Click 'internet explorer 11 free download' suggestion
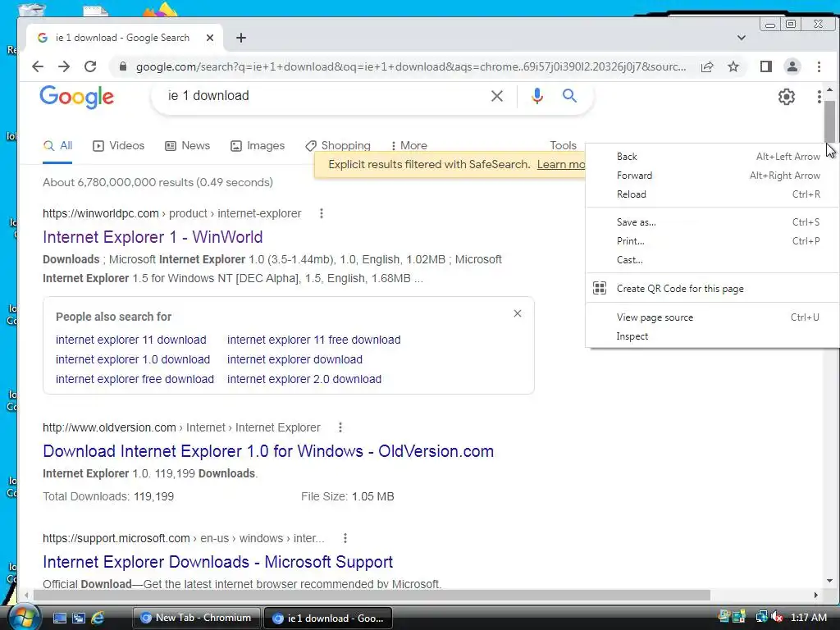 tap(314, 340)
